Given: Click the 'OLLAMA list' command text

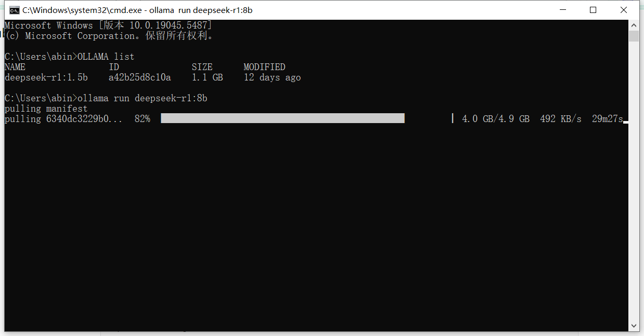Looking at the screenshot, I should pyautogui.click(x=106, y=57).
